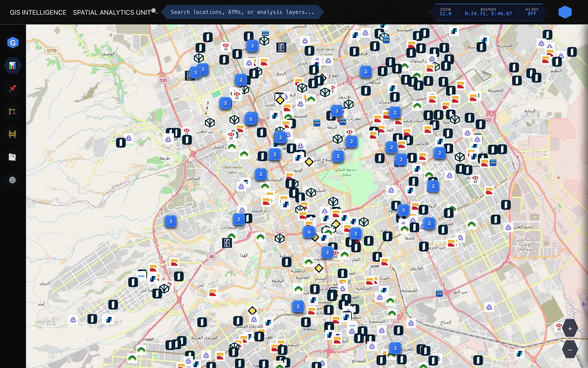Open settings gear in sidebar
The width and height of the screenshot is (588, 368).
(13, 180)
